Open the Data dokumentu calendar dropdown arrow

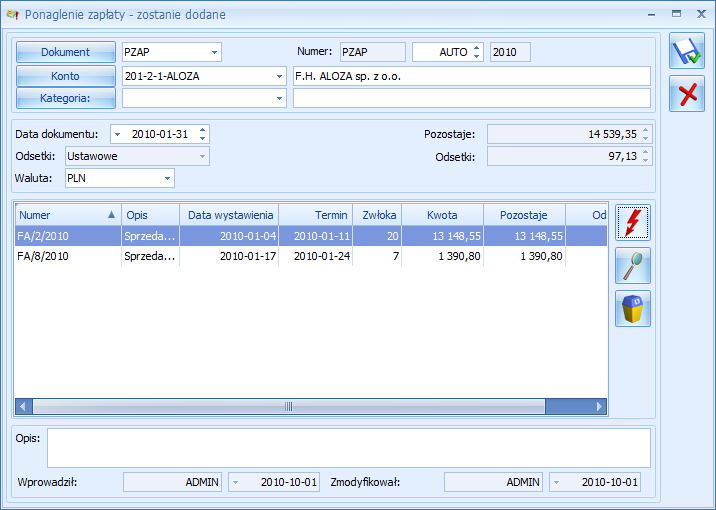coord(117,134)
